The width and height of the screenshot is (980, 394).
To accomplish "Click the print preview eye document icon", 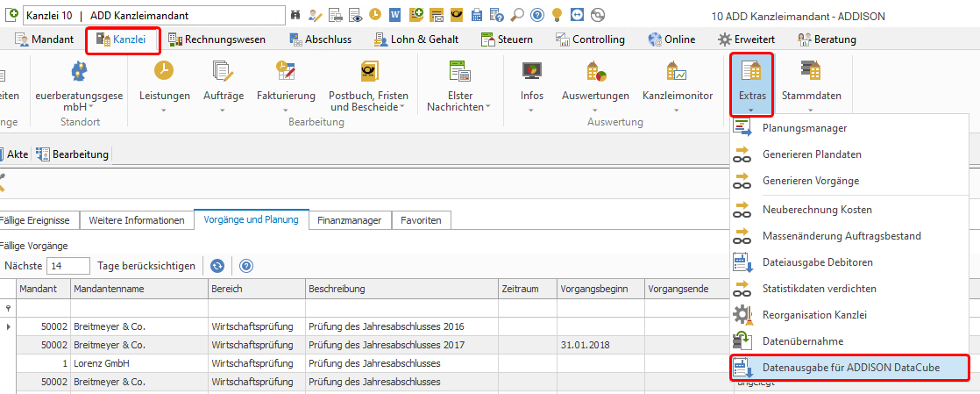I will click(354, 14).
